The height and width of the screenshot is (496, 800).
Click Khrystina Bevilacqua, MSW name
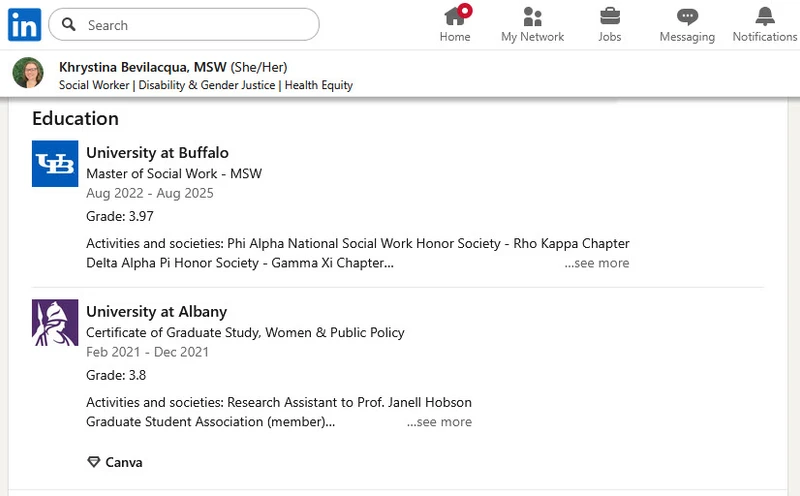[143, 67]
